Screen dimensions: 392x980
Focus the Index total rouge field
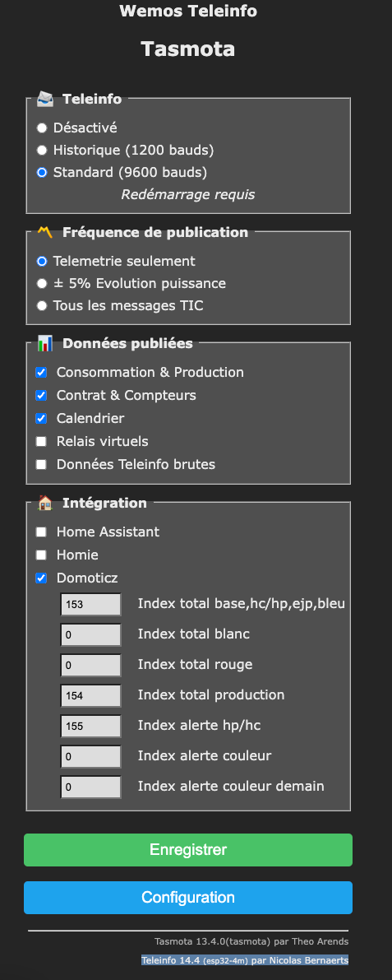91,665
